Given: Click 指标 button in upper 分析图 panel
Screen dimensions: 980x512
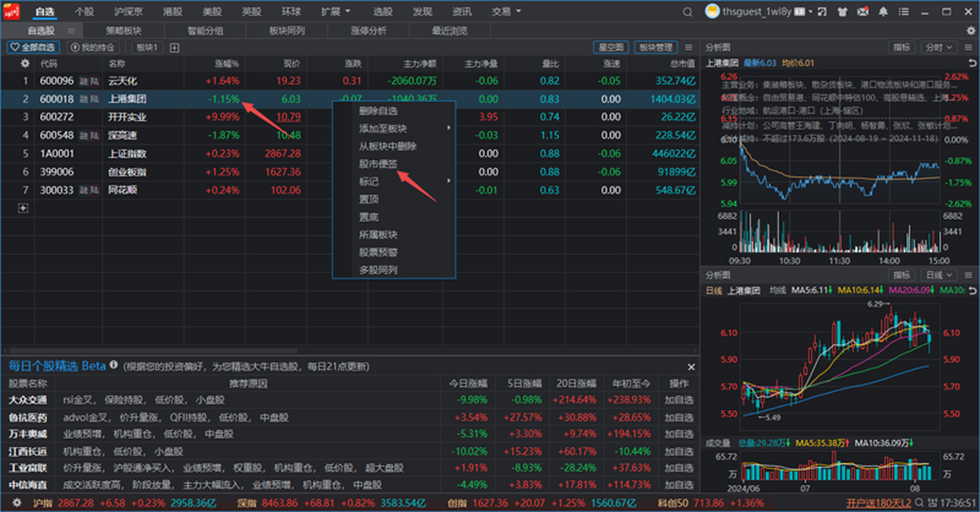Looking at the screenshot, I should click(x=902, y=47).
